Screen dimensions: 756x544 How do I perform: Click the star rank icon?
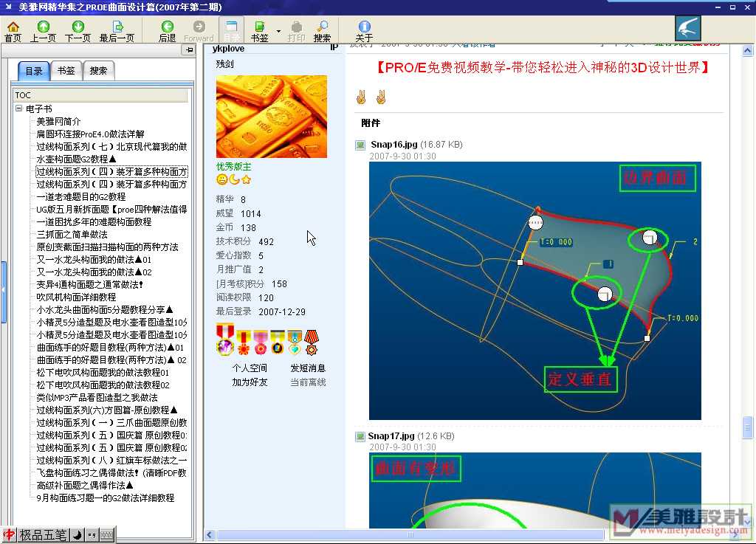click(246, 179)
